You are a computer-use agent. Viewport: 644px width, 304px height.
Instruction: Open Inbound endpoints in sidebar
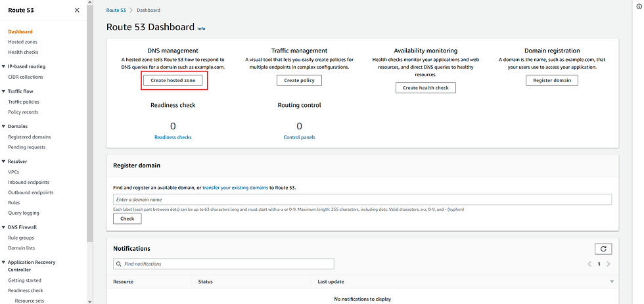(x=29, y=182)
